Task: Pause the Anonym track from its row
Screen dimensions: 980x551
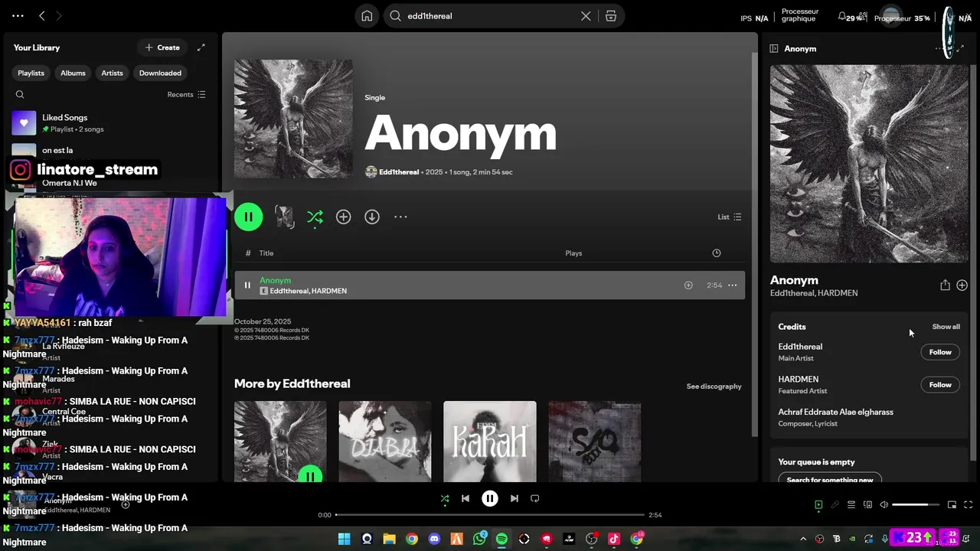Action: point(247,285)
